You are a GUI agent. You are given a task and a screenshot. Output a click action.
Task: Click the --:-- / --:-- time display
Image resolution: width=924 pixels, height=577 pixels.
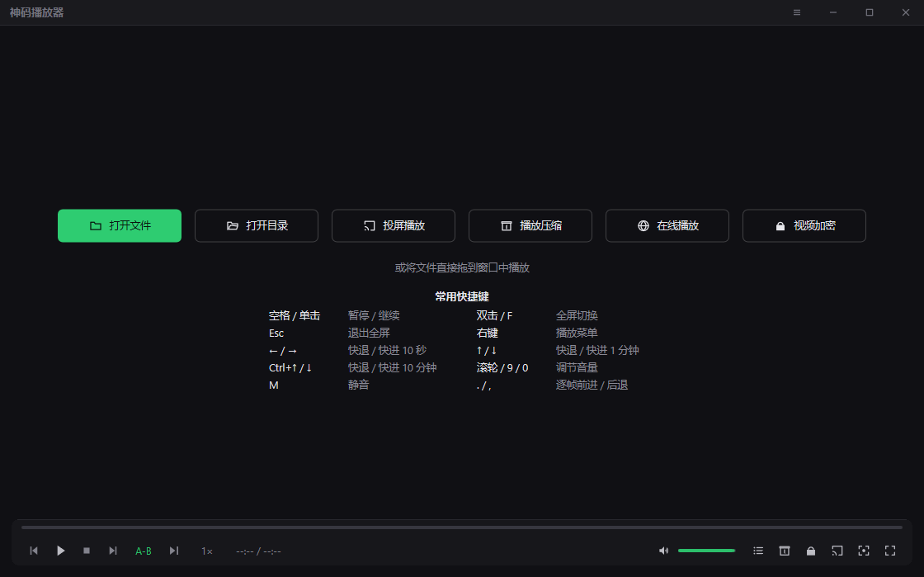(x=258, y=551)
